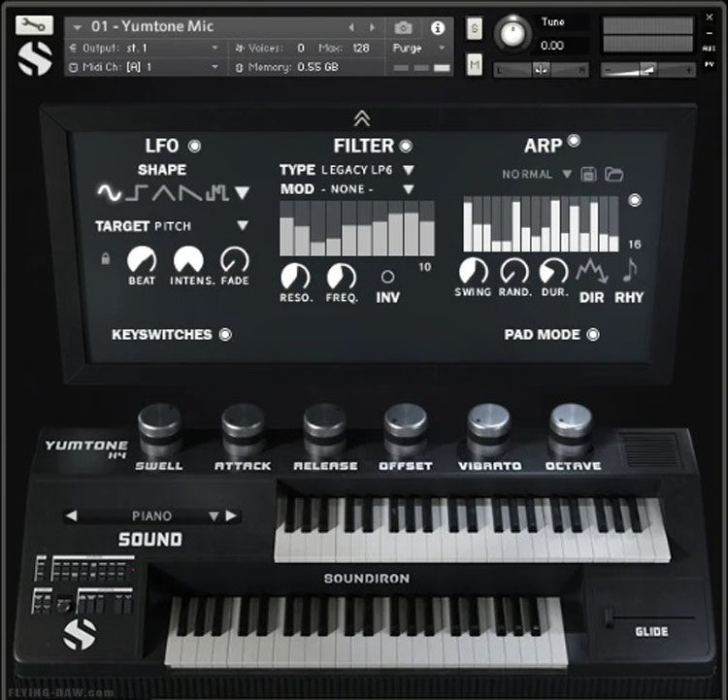The image size is (728, 700).
Task: Open the wrench instrument edit tool
Action: click(x=34, y=24)
